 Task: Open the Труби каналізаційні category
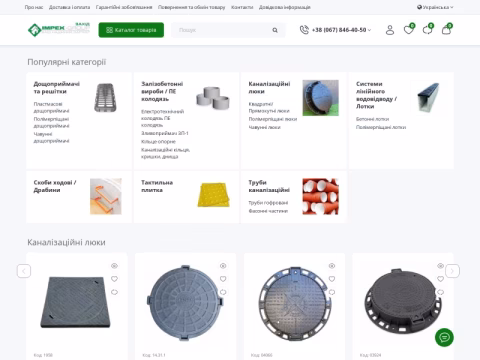(x=269, y=186)
